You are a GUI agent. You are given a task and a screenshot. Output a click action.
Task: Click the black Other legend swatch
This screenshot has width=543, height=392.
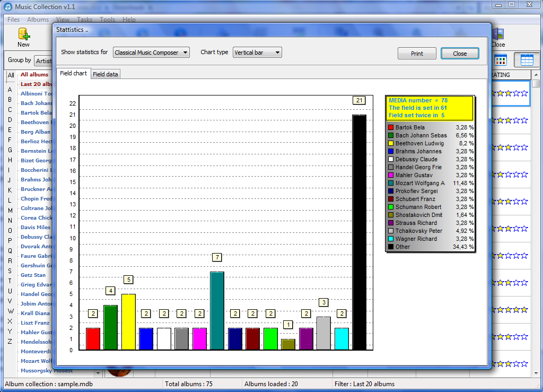pos(391,247)
